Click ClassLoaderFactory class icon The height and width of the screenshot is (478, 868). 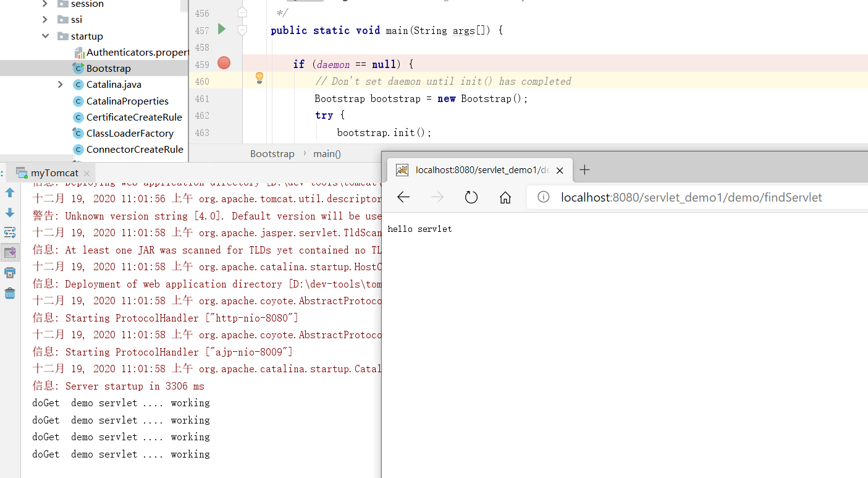78,133
